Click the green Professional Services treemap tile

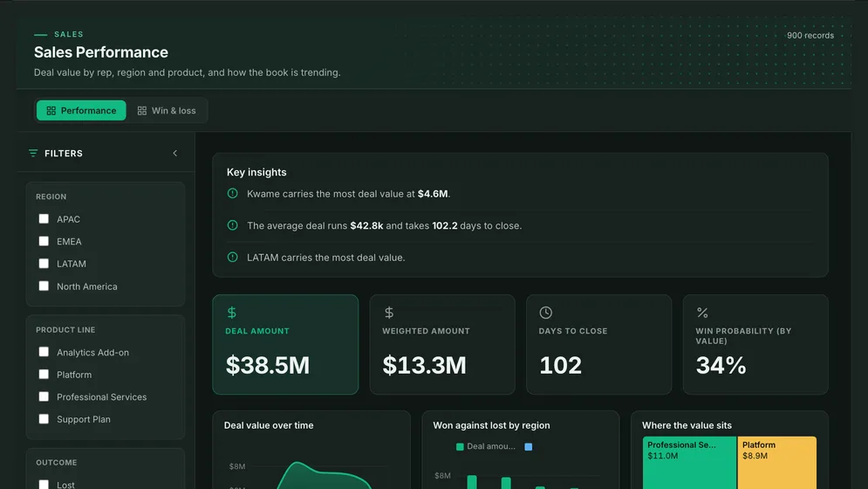pos(689,463)
